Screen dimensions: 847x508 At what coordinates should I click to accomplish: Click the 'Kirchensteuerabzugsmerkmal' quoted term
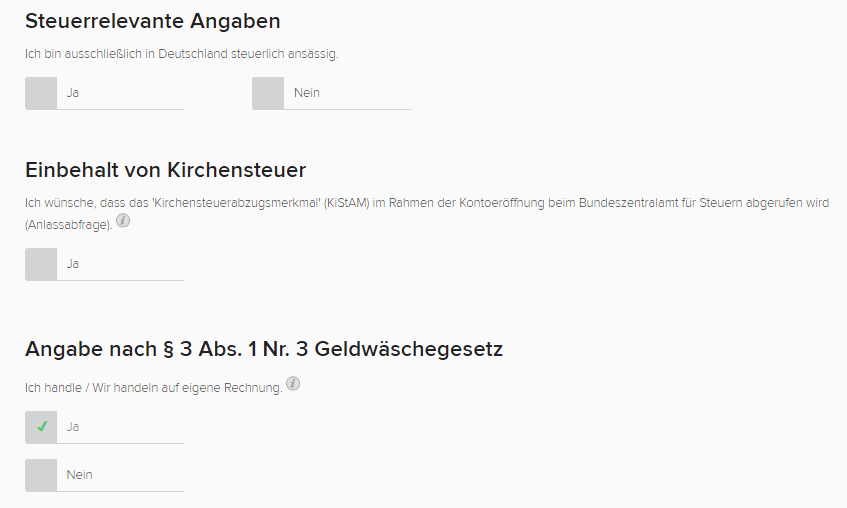coord(228,203)
